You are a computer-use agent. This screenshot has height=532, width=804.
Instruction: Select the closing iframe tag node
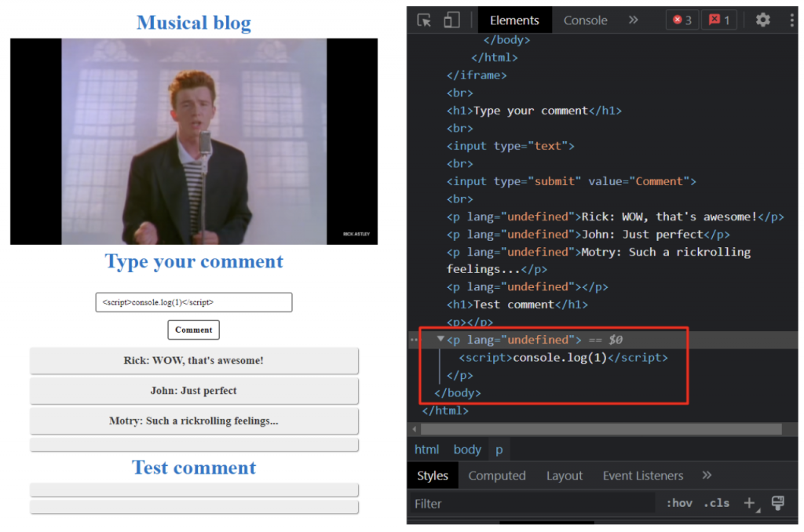[x=477, y=75]
